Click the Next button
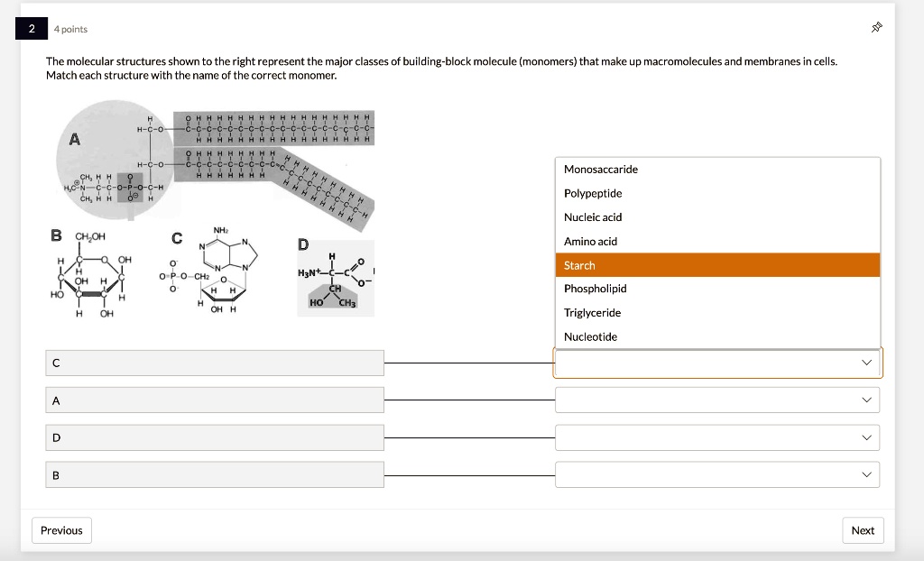This screenshot has width=924, height=561. pos(862,530)
